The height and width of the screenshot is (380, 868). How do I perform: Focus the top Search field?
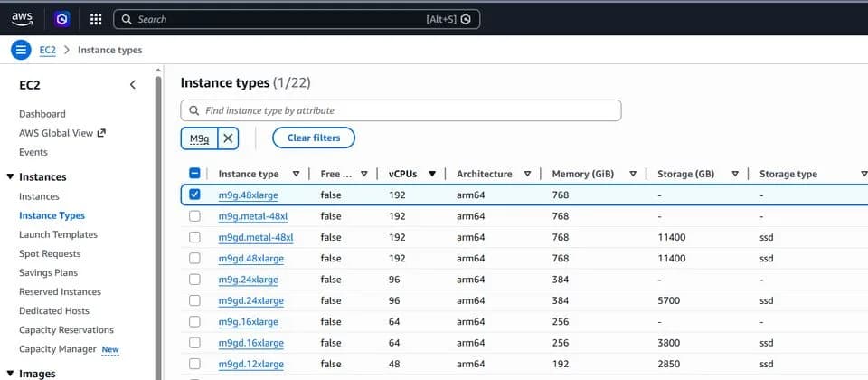[x=297, y=19]
